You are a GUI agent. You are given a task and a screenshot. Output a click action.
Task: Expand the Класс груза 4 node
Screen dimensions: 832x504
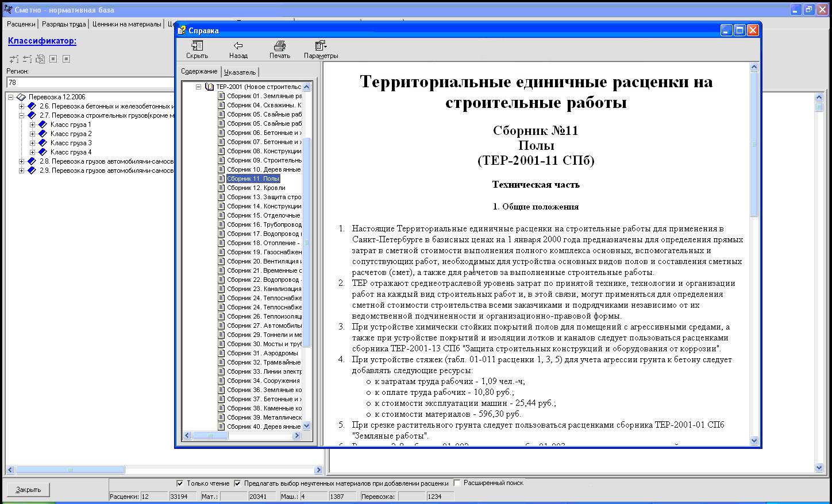pos(32,152)
